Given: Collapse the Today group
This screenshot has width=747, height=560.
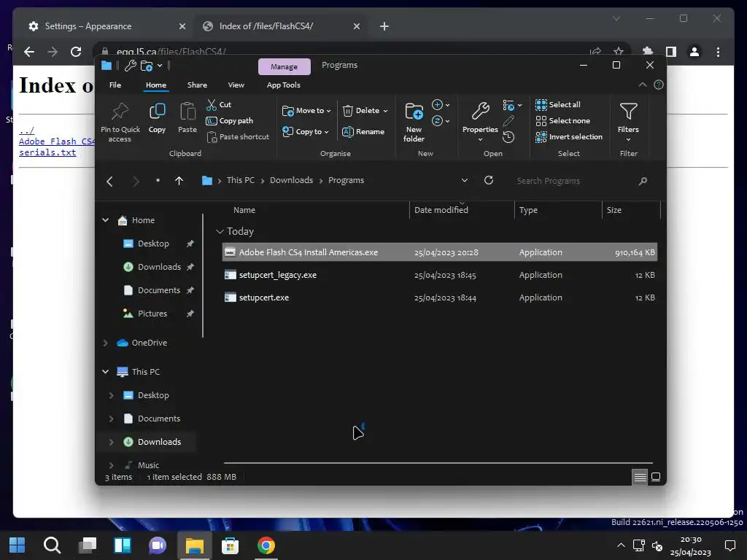Looking at the screenshot, I should 220,231.
